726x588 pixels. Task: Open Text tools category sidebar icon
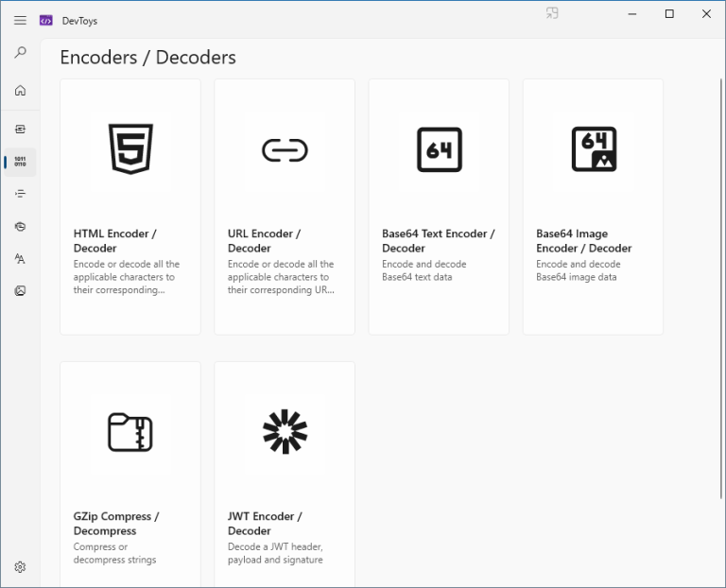coord(20,258)
